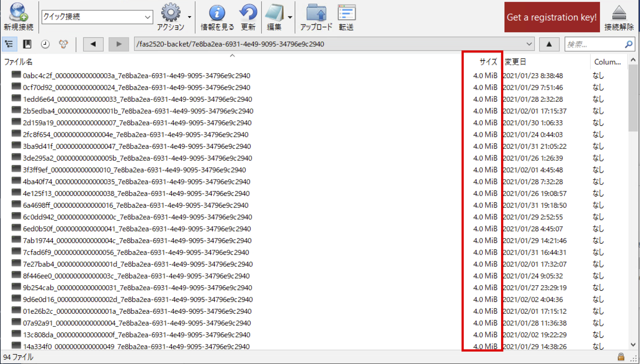The image size is (640, 364).
Task: Click the date 2021/02/02 19:22:29
Action: 535,335
